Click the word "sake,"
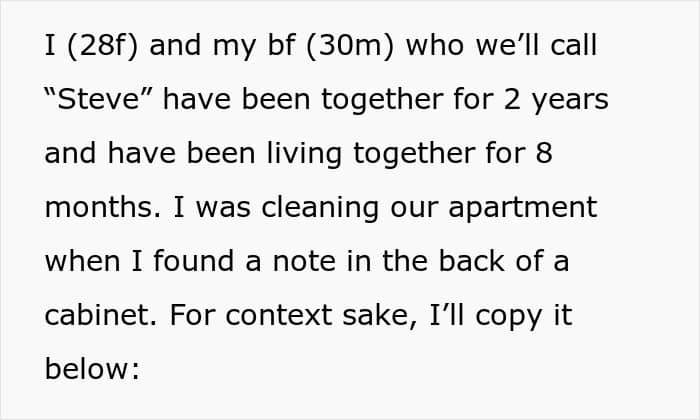Screen dimensions: 700x420 click(381, 316)
